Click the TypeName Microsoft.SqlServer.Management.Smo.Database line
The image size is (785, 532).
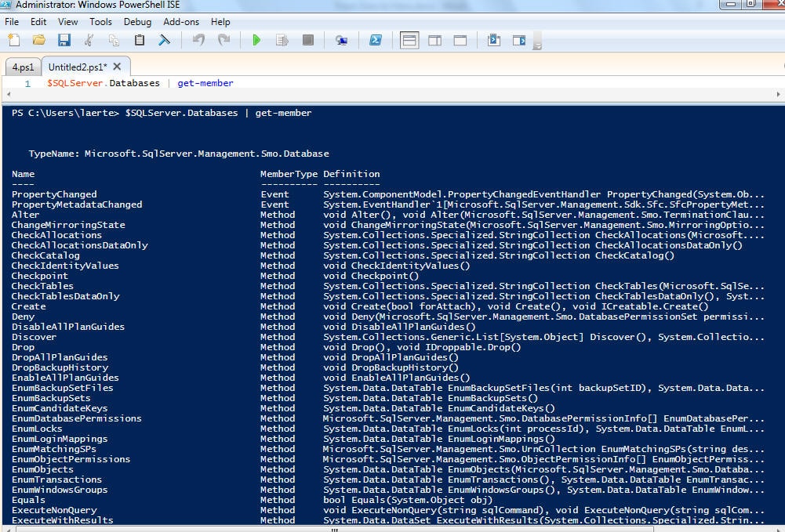coord(179,154)
